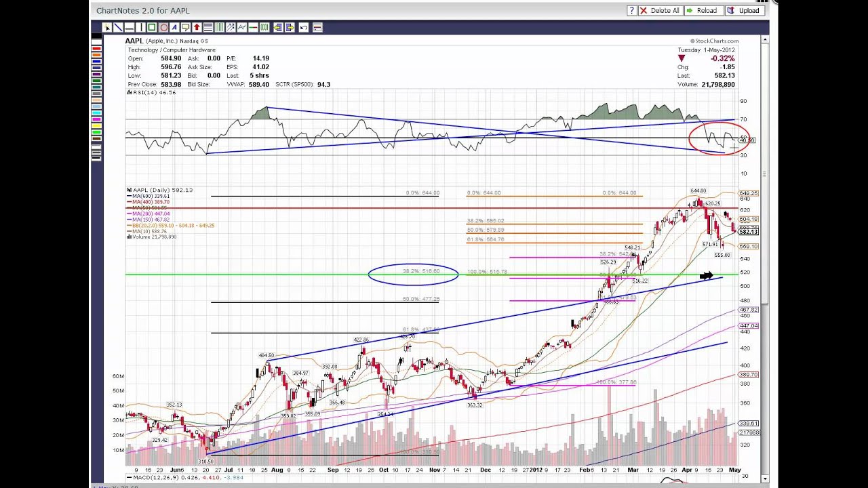Pick the magenta color swatch
868x488 pixels.
coord(96,119)
